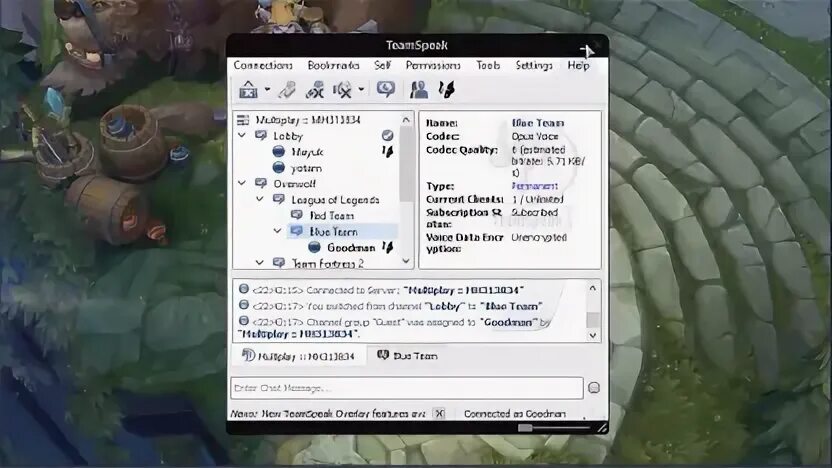Click the blue client ball next to Goodman
Viewport: 832px width, 468px height.
[x=314, y=247]
